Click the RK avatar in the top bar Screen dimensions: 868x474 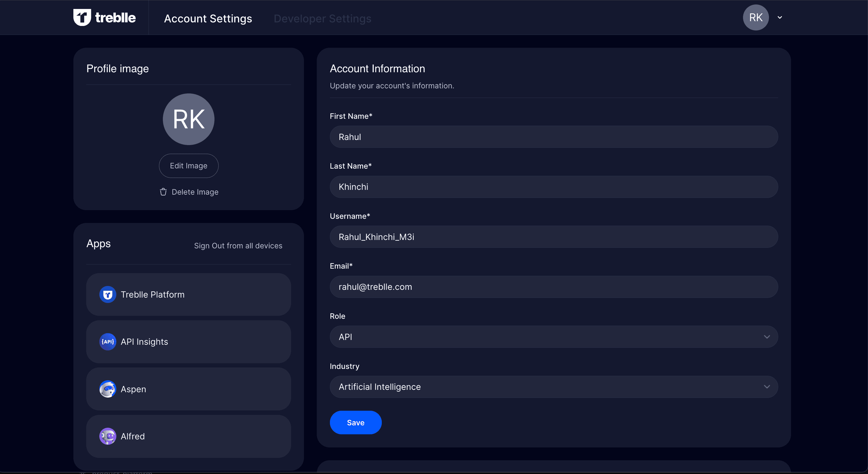pyautogui.click(x=756, y=18)
